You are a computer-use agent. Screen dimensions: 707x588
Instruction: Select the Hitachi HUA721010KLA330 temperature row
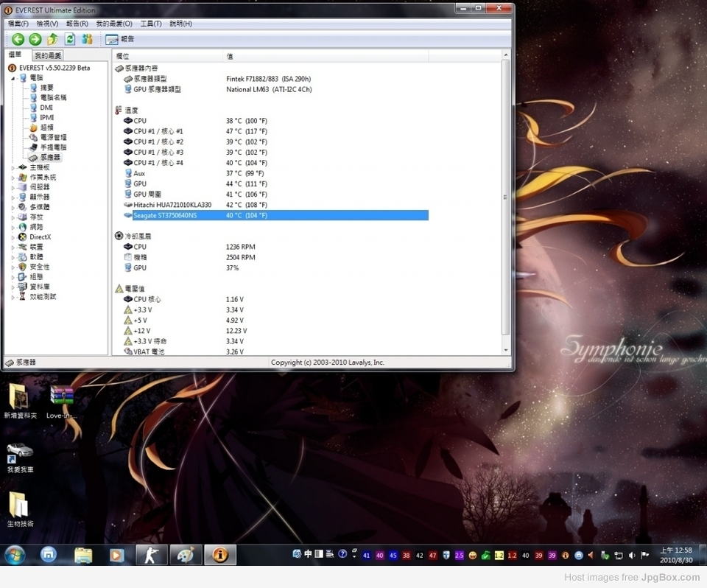tap(172, 205)
